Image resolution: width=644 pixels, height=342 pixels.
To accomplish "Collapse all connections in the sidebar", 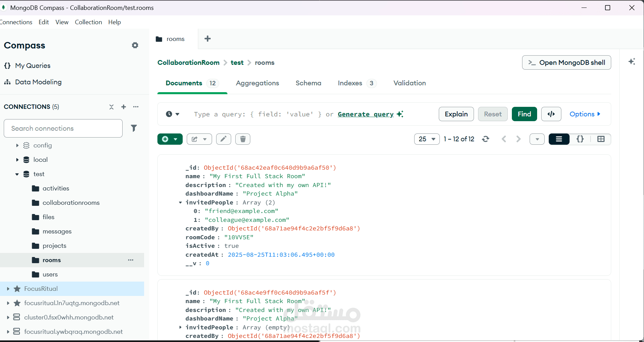I will click(111, 107).
